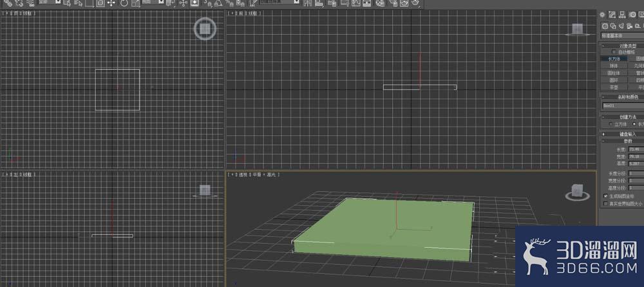This screenshot has width=644, height=287.
Task: Click the Align tool icon
Action: [319, 4]
